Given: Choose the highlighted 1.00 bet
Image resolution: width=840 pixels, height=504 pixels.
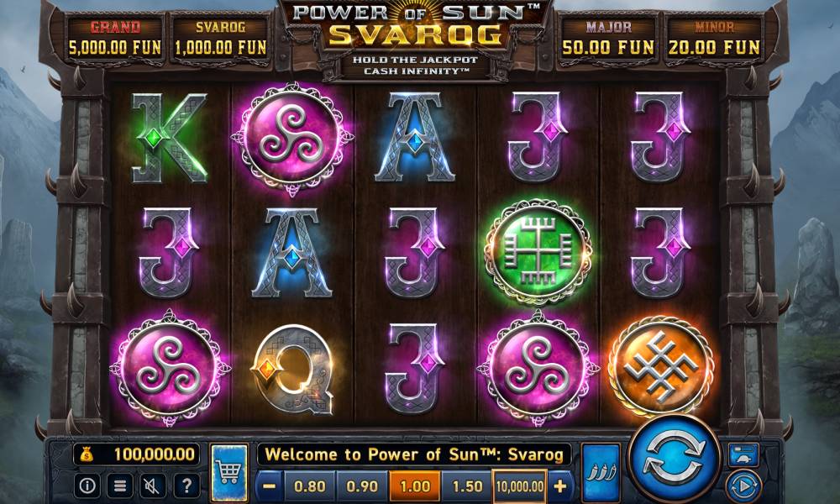Looking at the screenshot, I should click(x=415, y=486).
